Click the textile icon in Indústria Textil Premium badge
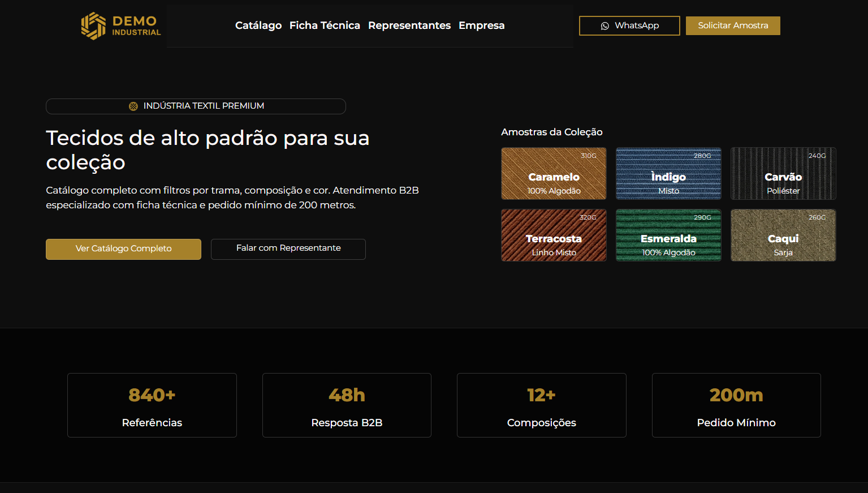Image resolution: width=868 pixels, height=493 pixels. (x=133, y=106)
